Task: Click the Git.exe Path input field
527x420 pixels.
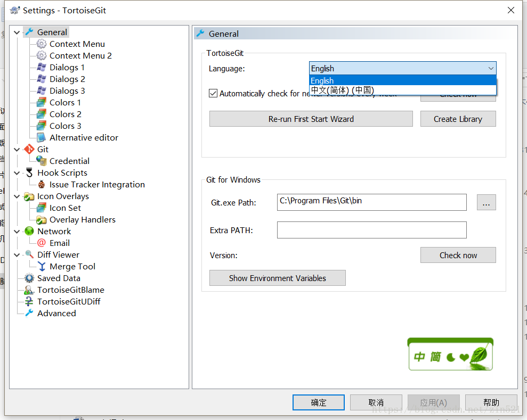Action: pyautogui.click(x=372, y=202)
